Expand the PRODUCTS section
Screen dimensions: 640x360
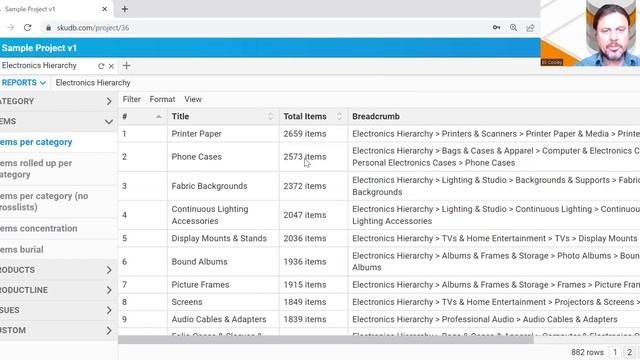58,270
